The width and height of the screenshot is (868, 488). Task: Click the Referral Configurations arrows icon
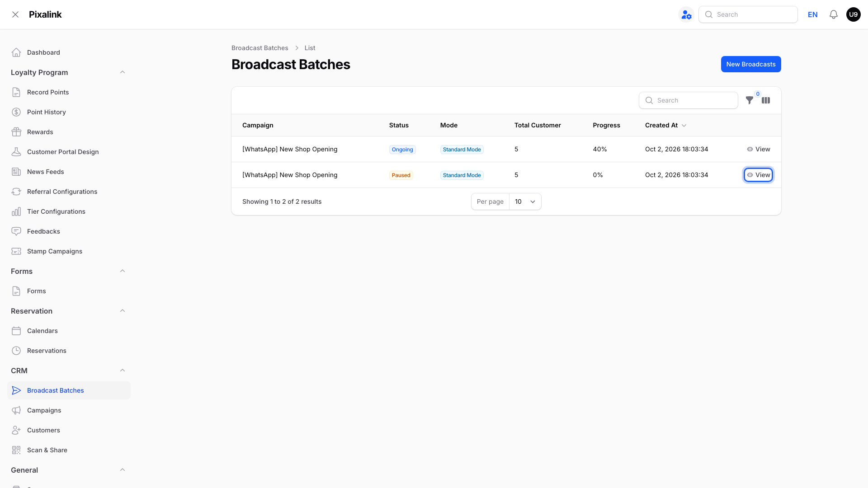tap(16, 192)
